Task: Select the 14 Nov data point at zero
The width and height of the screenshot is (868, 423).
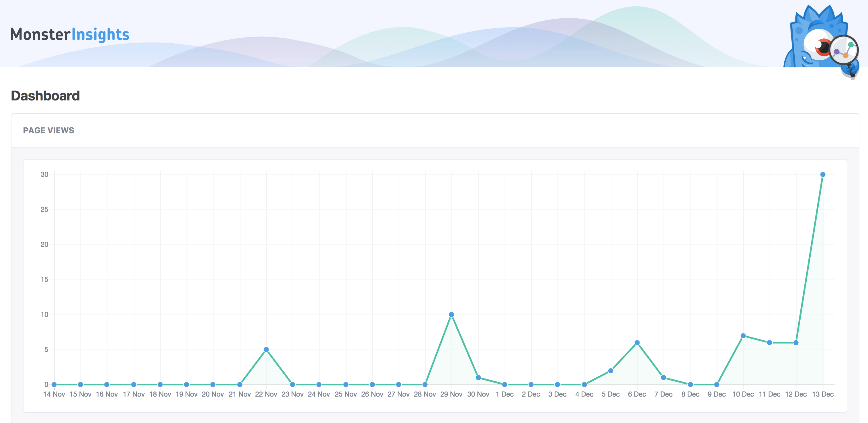Action: point(54,385)
